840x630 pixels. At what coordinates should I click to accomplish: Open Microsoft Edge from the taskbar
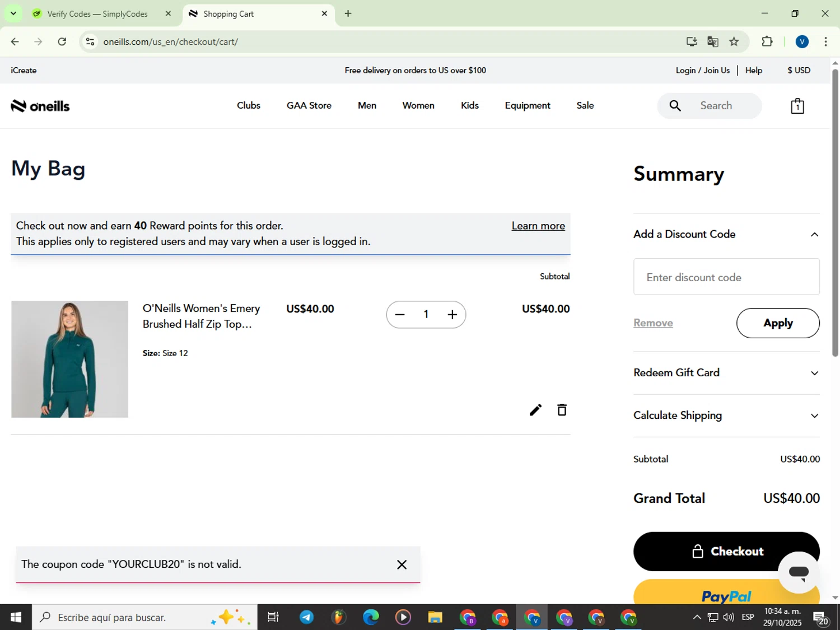[x=371, y=617]
